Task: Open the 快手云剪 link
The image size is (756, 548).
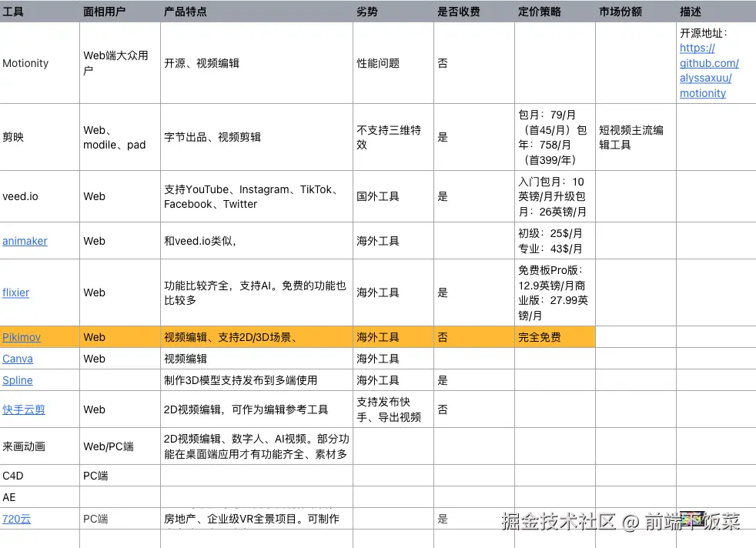Action: [24, 409]
